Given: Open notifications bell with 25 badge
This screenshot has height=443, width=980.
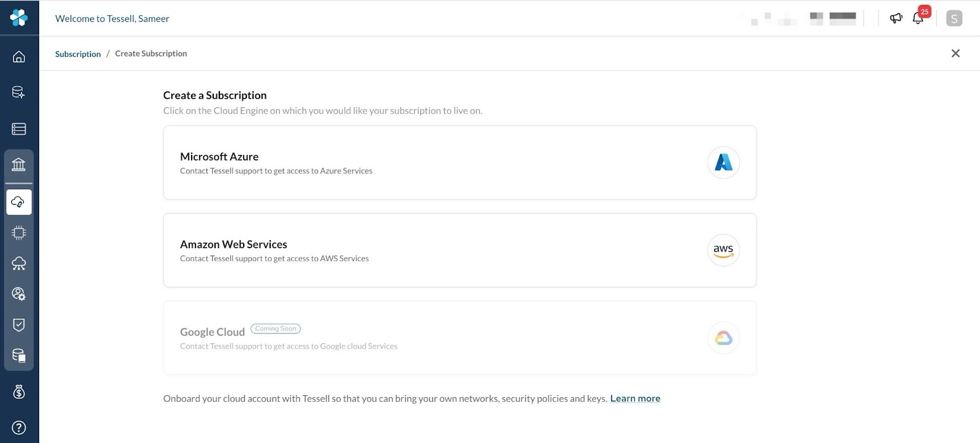Looking at the screenshot, I should [x=918, y=18].
